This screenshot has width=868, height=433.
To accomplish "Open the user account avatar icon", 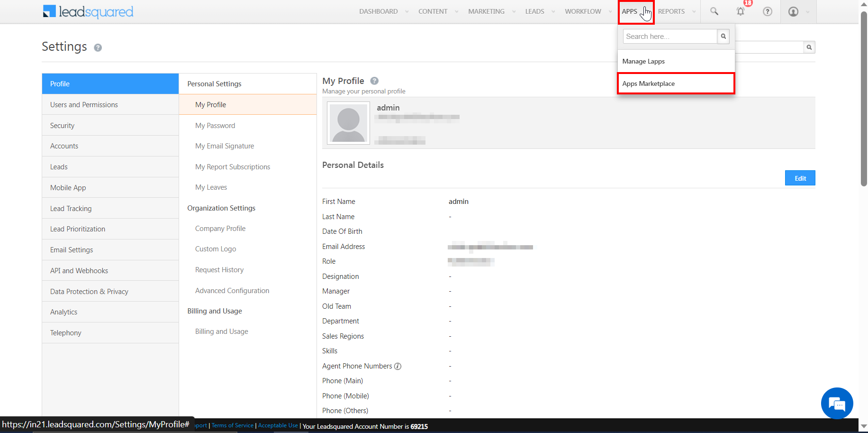I will [x=793, y=11].
